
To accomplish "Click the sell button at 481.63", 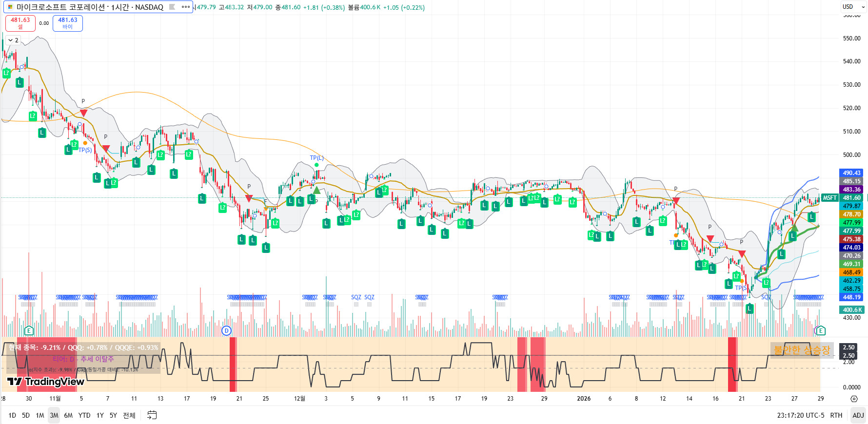I will pos(20,23).
